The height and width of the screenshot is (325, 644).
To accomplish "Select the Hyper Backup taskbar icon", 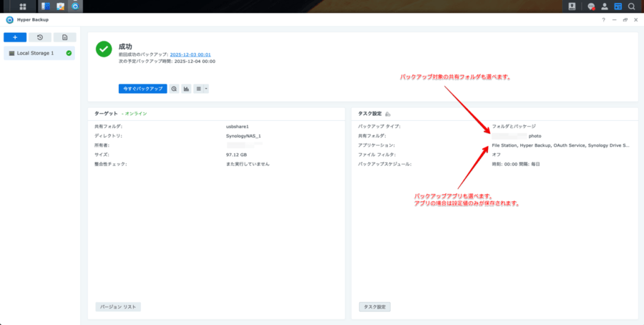I will pos(75,6).
